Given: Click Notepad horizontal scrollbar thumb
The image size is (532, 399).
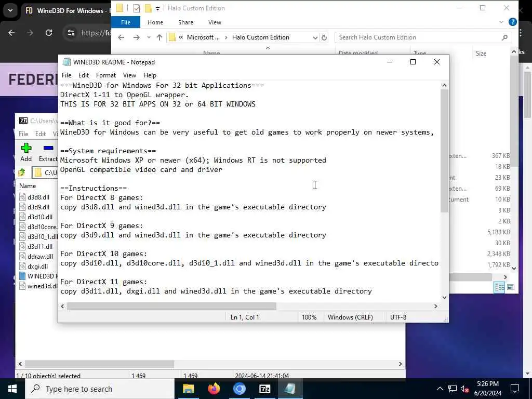Looking at the screenshot, I should click(171, 307).
